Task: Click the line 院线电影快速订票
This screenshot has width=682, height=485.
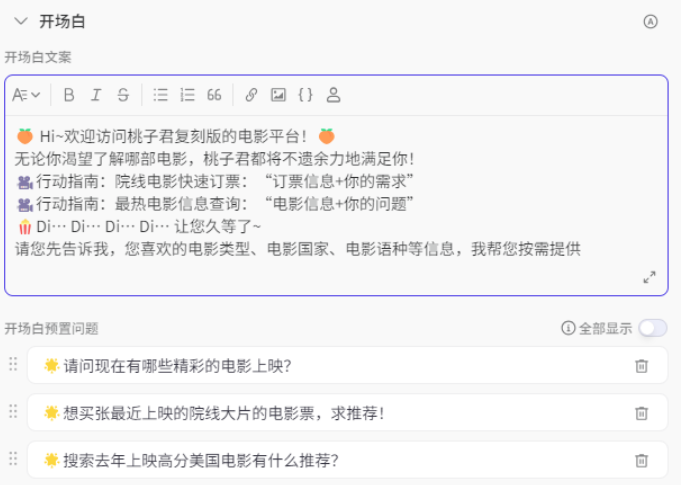Action: pyautogui.click(x=215, y=181)
